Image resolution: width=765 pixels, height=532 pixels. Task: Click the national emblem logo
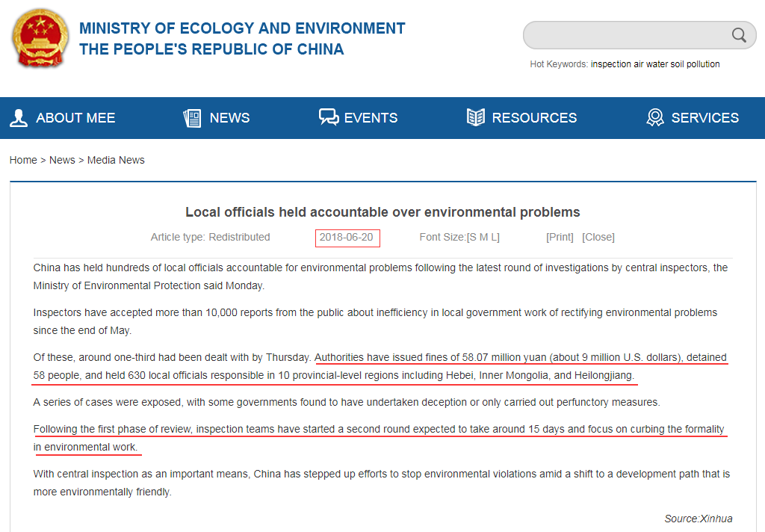tap(39, 39)
